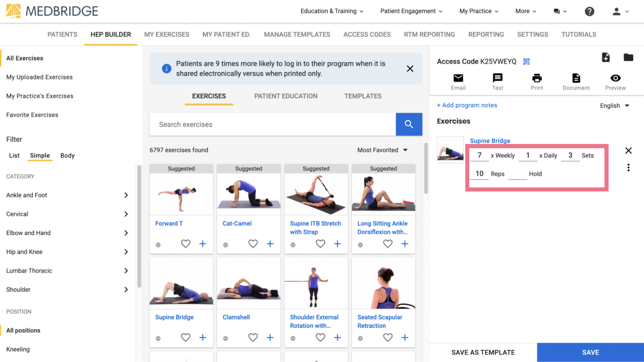Screen dimensions: 644x362
Task: Favorite the Shoulder External Rotation exercise
Action: tap(320, 337)
